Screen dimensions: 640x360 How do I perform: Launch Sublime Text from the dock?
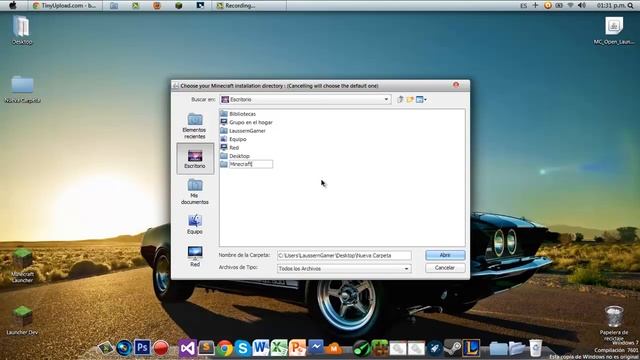[x=206, y=348]
